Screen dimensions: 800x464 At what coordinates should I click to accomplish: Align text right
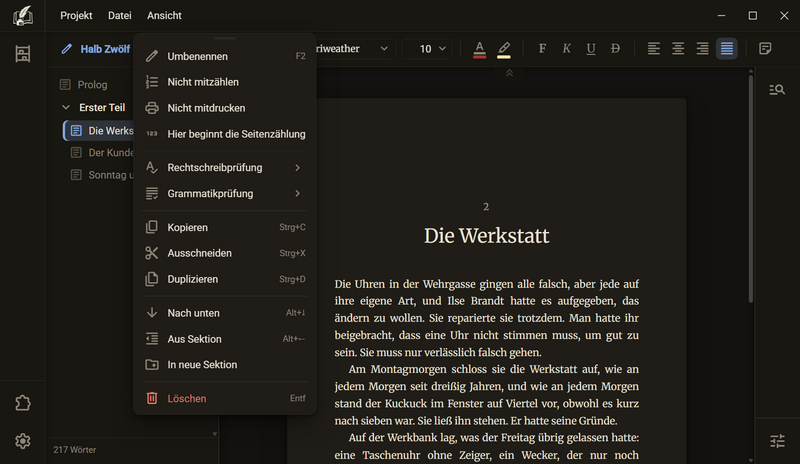coord(703,48)
